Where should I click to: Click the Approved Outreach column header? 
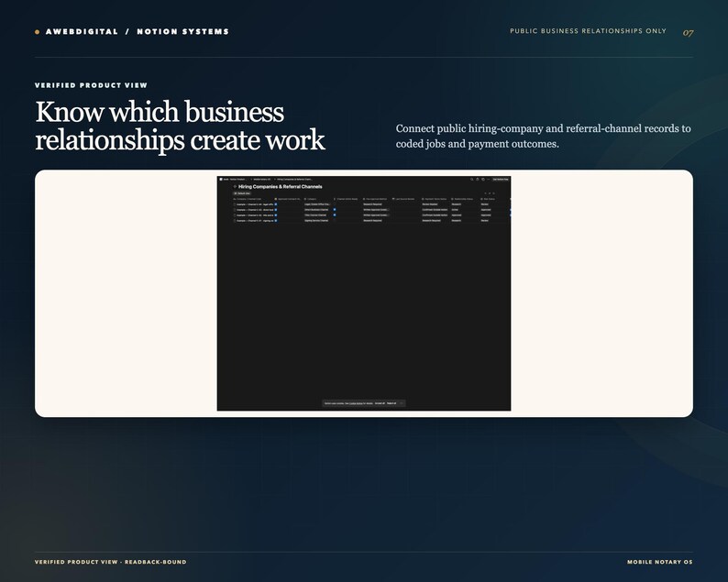[x=288, y=199]
